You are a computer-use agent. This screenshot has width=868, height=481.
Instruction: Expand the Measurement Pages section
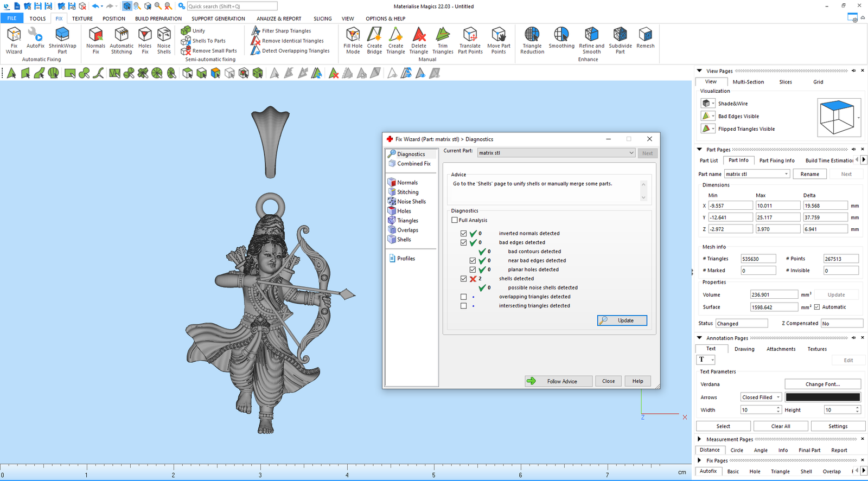click(x=699, y=439)
